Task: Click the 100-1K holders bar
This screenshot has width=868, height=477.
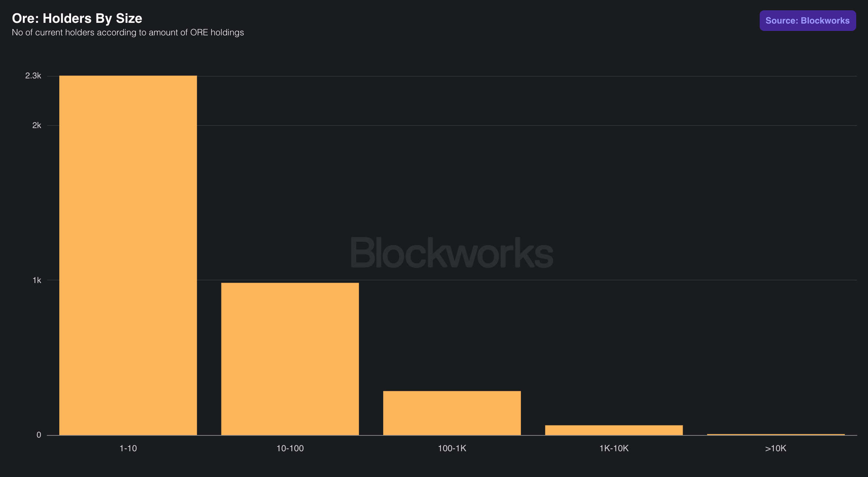Action: pos(452,413)
